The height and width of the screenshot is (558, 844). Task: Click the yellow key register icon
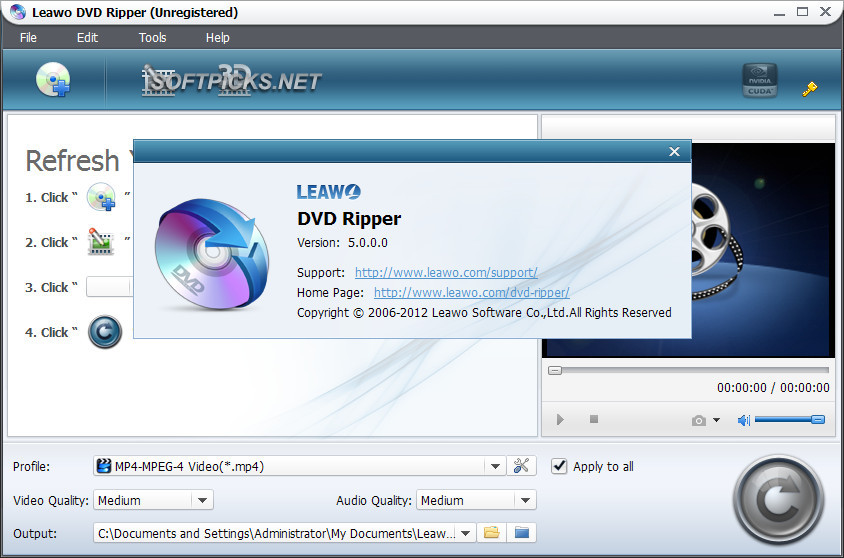point(809,89)
